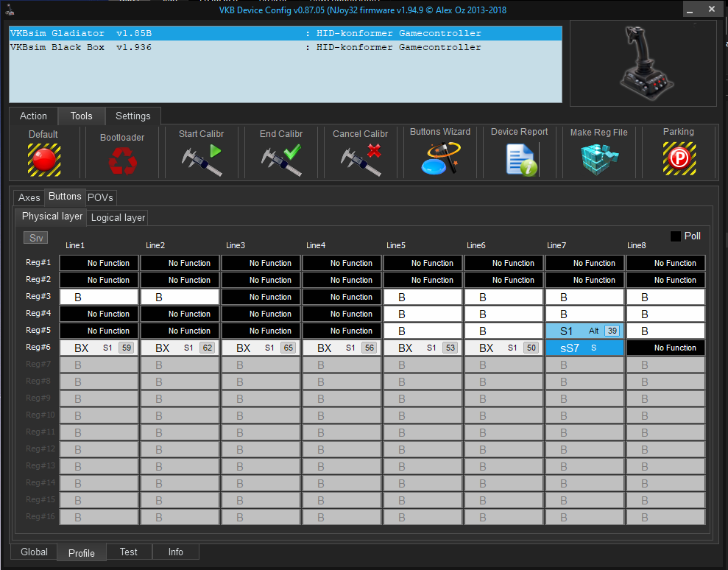The image size is (728, 570).
Task: Click the Default red button icon
Action: point(43,159)
